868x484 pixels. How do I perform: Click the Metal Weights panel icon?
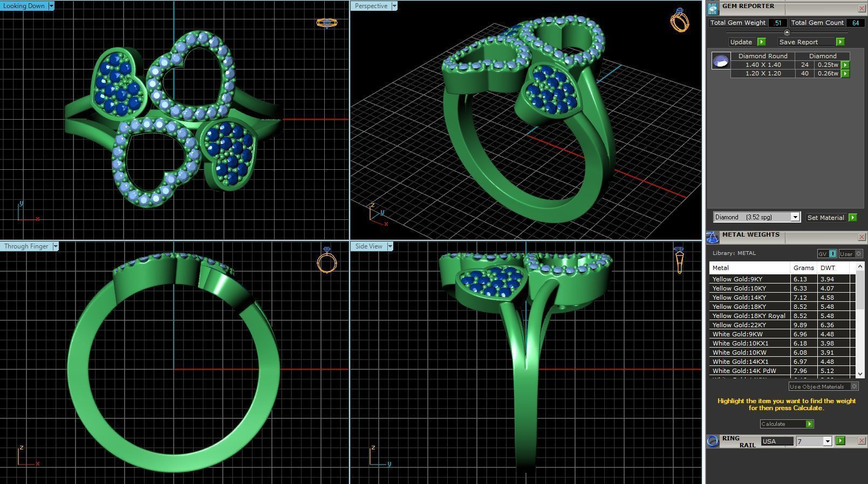coord(713,237)
